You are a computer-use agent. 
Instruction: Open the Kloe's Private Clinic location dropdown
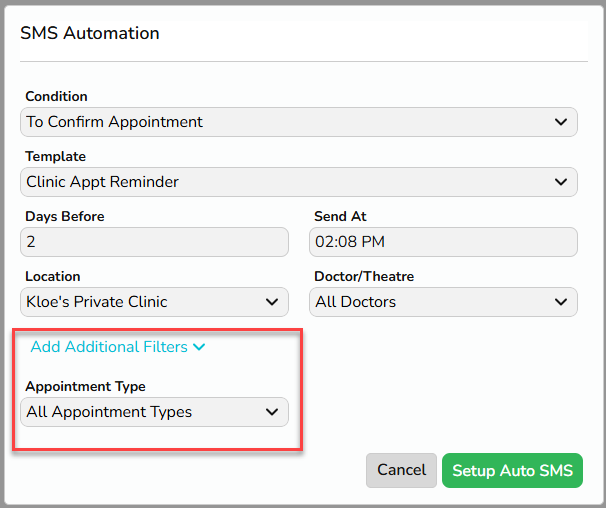pos(154,302)
